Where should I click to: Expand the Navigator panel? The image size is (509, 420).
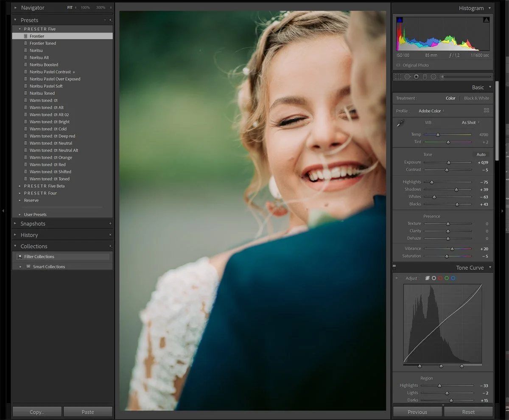pyautogui.click(x=16, y=8)
